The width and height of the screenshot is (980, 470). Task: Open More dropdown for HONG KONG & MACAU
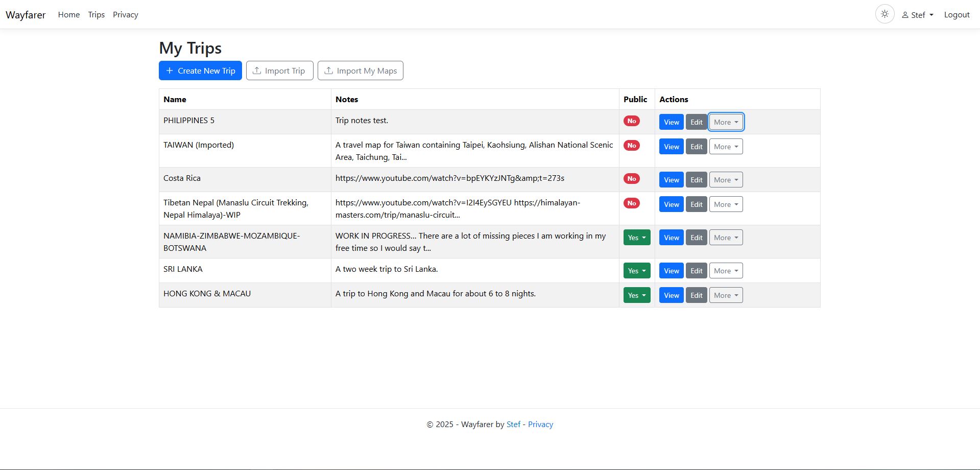click(726, 295)
